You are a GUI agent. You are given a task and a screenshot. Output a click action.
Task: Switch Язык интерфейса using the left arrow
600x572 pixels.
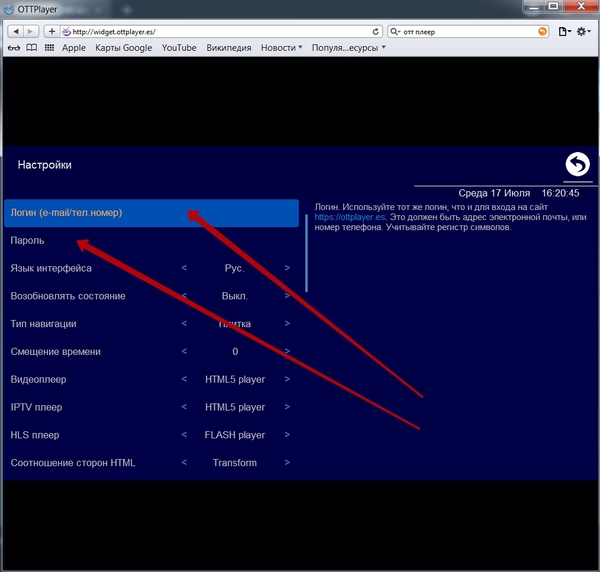183,268
